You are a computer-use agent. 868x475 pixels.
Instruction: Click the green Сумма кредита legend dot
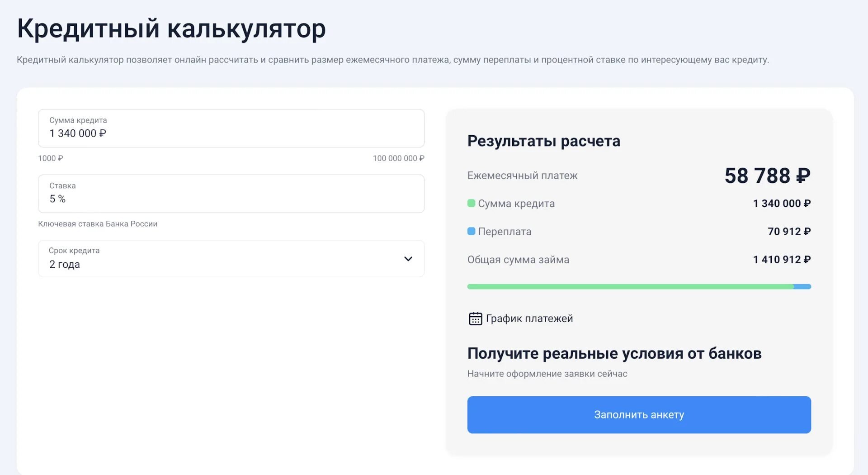coord(471,203)
